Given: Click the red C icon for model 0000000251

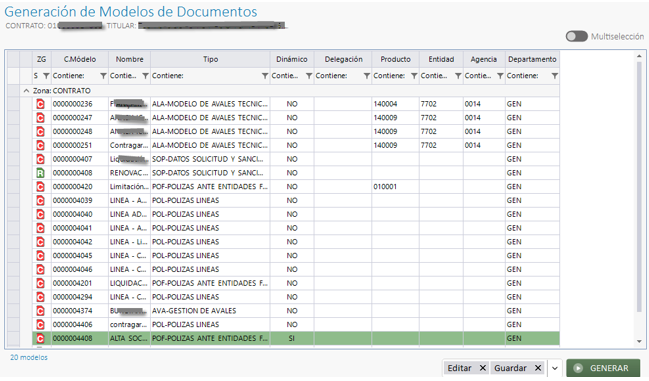Looking at the screenshot, I should pyautogui.click(x=40, y=145).
